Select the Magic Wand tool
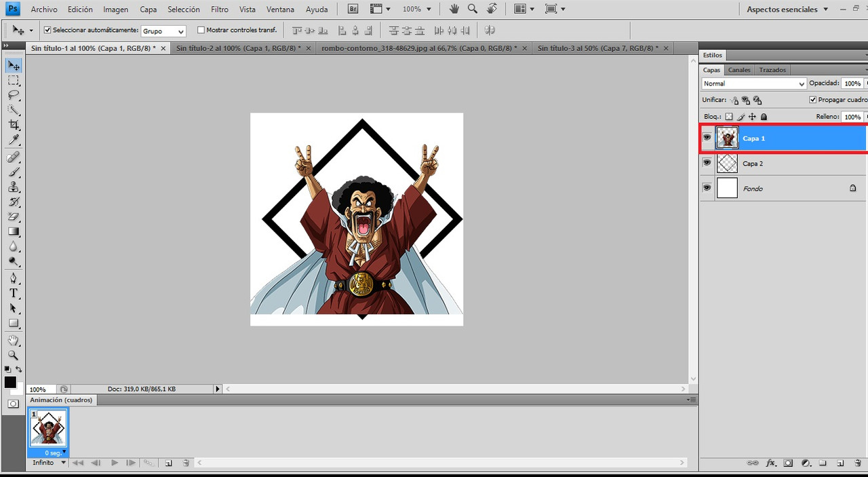Screen dimensions: 868x477 (14, 110)
